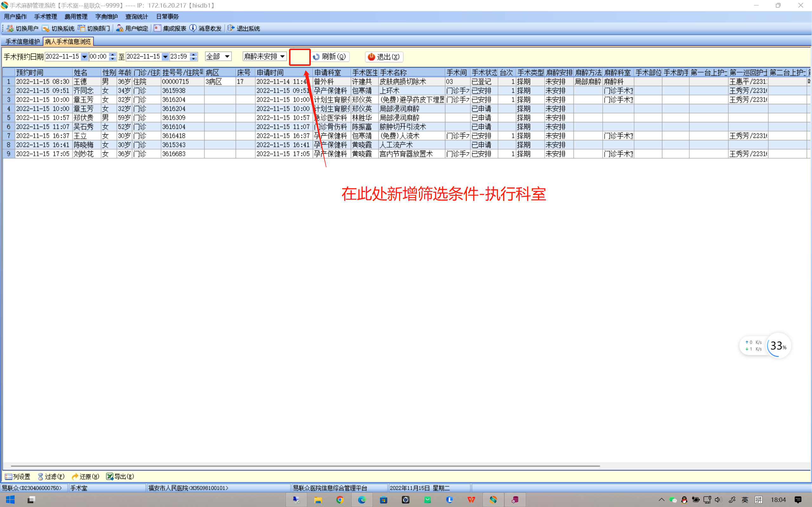This screenshot has width=812, height=507.
Task: Expand the start date dropdown arrow
Action: click(x=84, y=57)
